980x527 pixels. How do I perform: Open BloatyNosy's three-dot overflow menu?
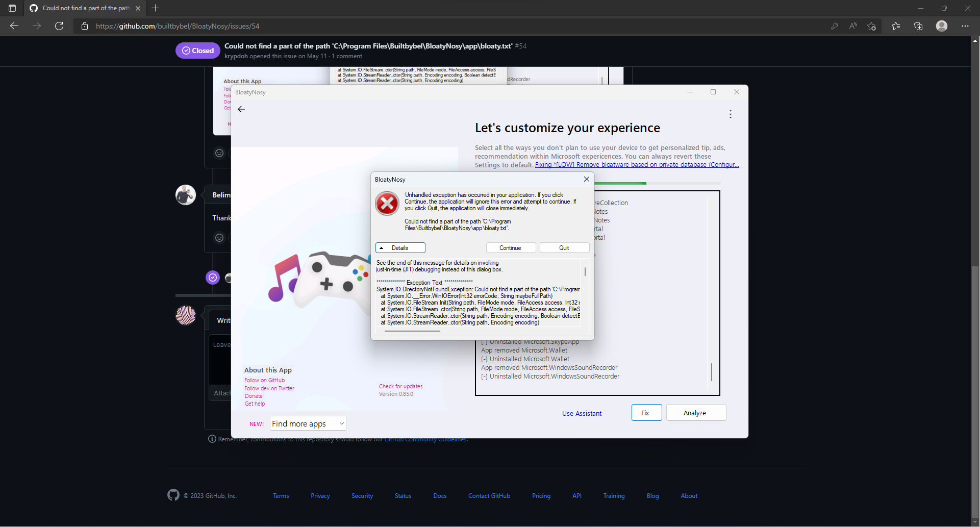pyautogui.click(x=731, y=114)
